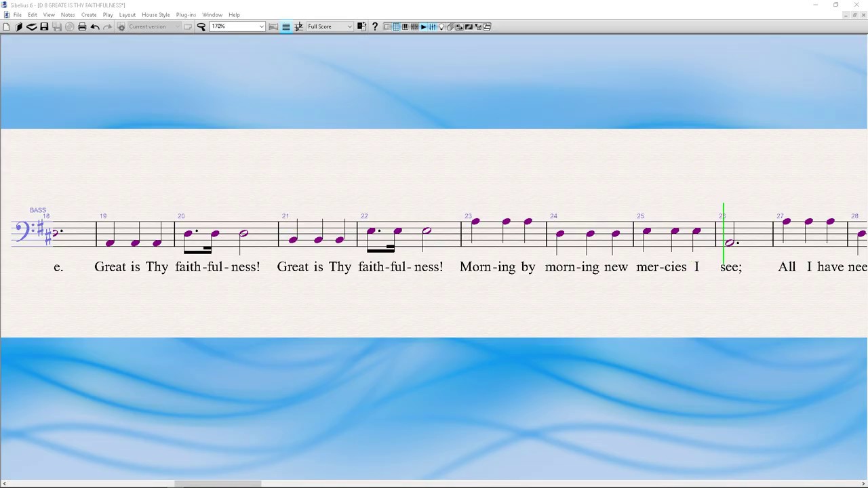The height and width of the screenshot is (488, 868).
Task: Click the Hide Tool Windows icon
Action: pyautogui.click(x=487, y=26)
